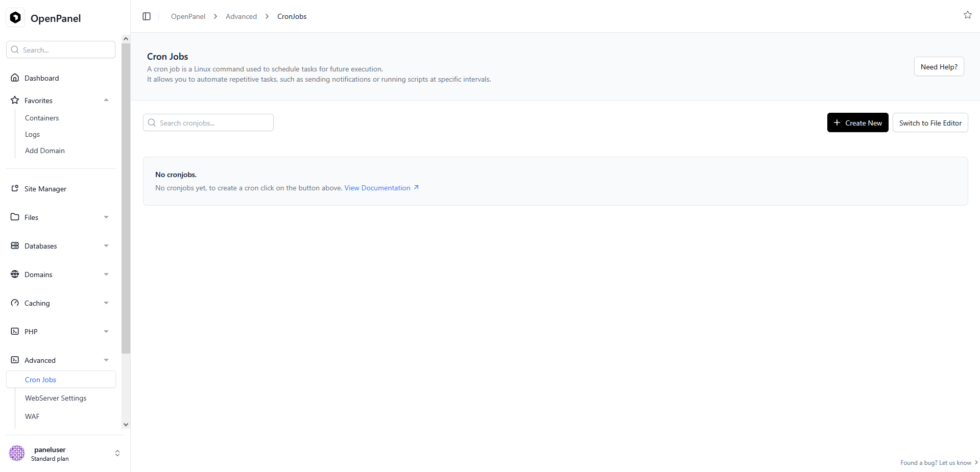Click the Standard plan label
This screenshot has width=980, height=472.
point(50,459)
